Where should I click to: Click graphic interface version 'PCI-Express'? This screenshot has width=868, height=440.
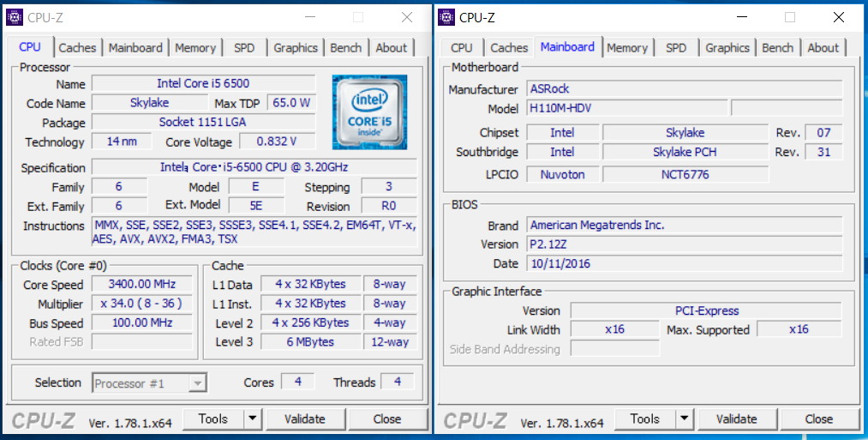pyautogui.click(x=706, y=310)
